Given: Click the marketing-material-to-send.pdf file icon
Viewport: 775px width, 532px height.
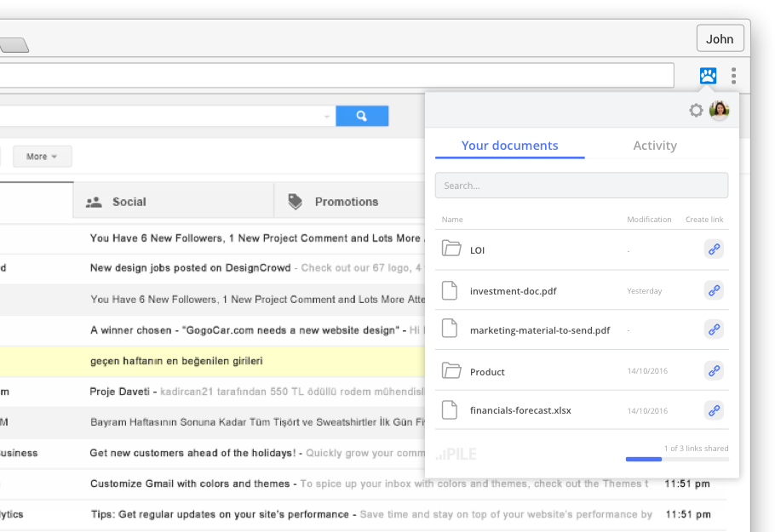Looking at the screenshot, I should click(x=450, y=329).
